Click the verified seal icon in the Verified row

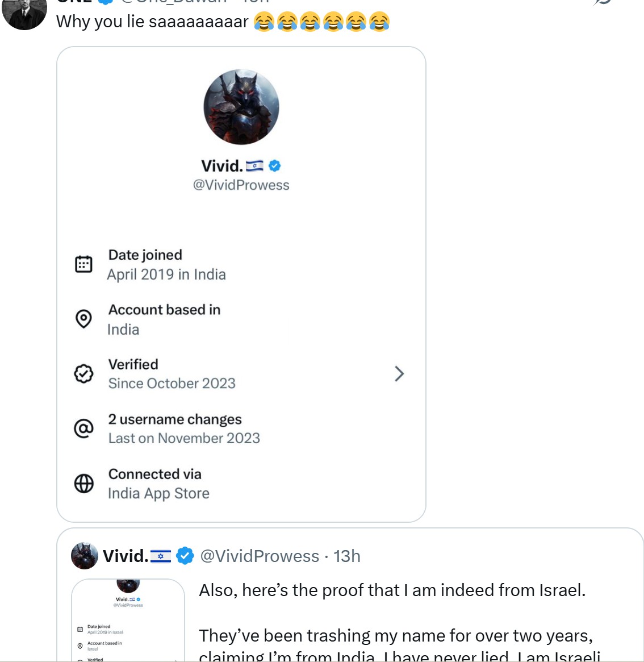click(83, 374)
